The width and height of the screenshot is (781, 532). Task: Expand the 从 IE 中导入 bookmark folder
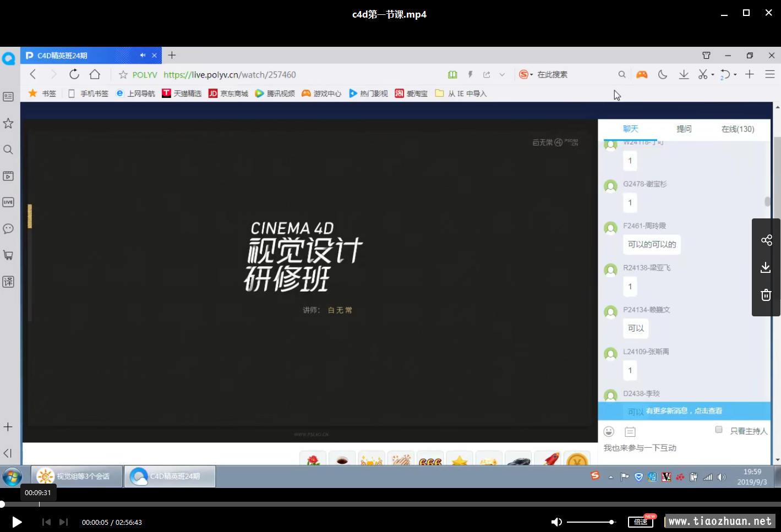[461, 94]
